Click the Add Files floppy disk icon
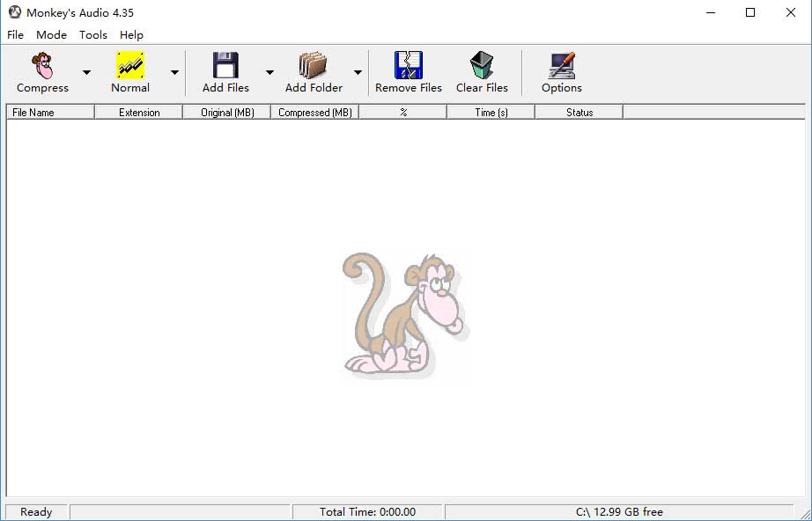This screenshot has height=521, width=812. [225, 65]
